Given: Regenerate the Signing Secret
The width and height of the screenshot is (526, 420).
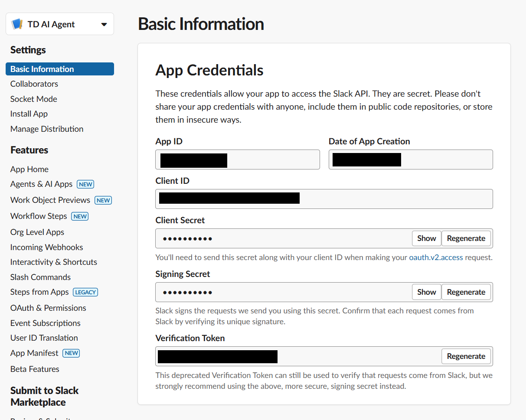Looking at the screenshot, I should [x=466, y=292].
